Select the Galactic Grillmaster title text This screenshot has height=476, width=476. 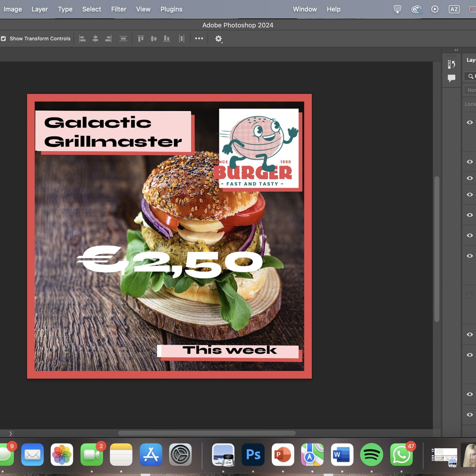click(113, 132)
